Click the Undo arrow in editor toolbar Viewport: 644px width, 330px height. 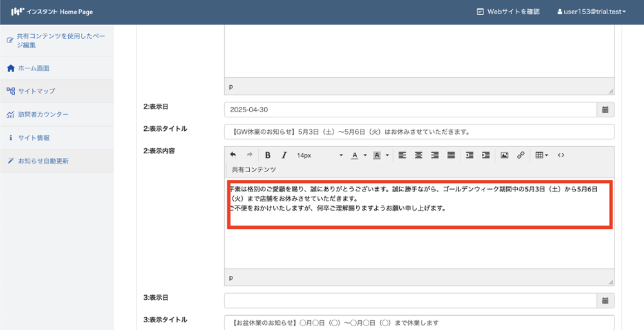pyautogui.click(x=232, y=155)
